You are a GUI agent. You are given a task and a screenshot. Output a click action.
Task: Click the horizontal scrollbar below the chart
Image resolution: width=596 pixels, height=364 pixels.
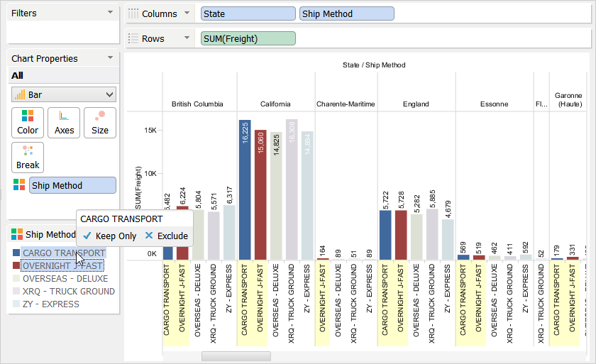click(x=236, y=356)
